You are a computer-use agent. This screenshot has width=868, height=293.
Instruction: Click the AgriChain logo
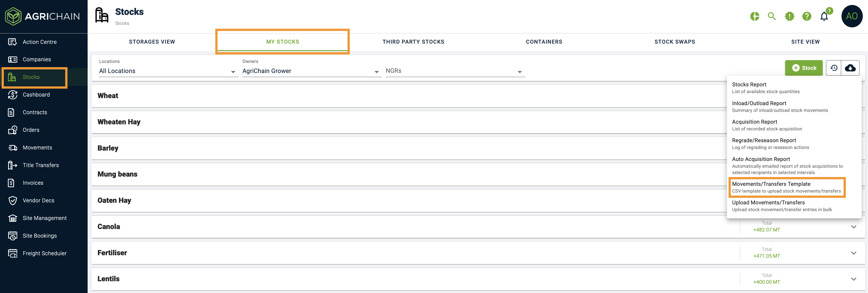[x=43, y=16]
